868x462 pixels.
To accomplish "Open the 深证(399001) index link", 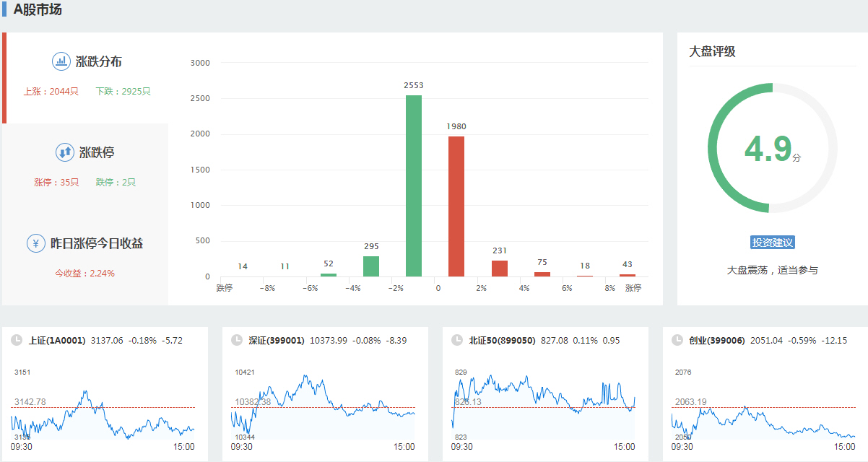I will [x=277, y=340].
